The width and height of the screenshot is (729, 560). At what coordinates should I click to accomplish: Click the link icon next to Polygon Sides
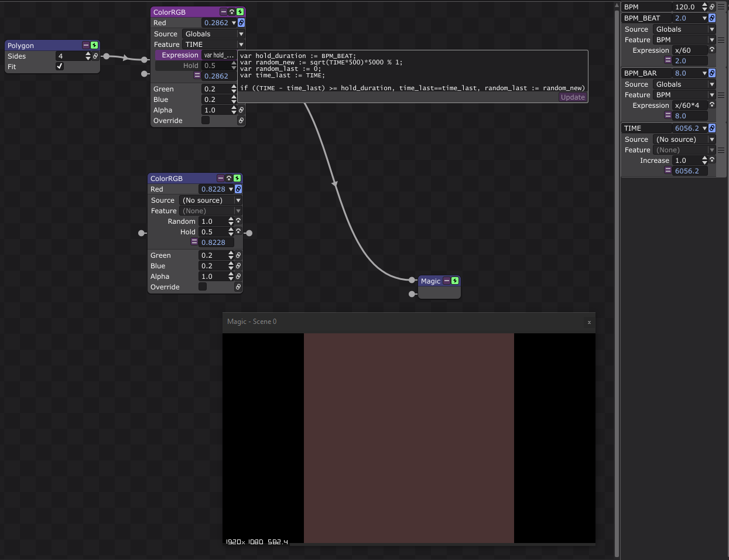(95, 56)
